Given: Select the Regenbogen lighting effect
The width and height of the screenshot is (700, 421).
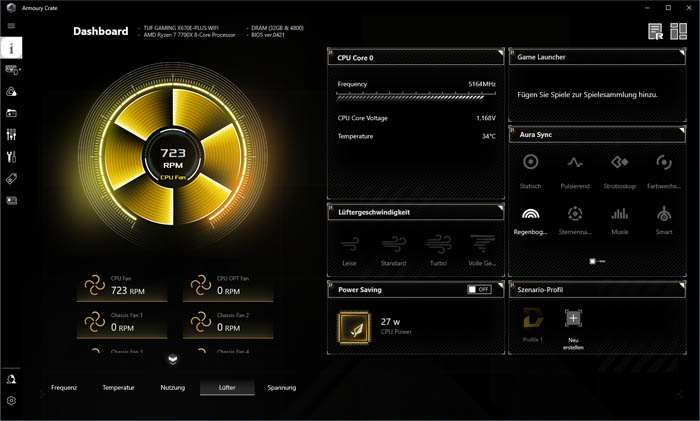Looking at the screenshot, I should (x=530, y=221).
